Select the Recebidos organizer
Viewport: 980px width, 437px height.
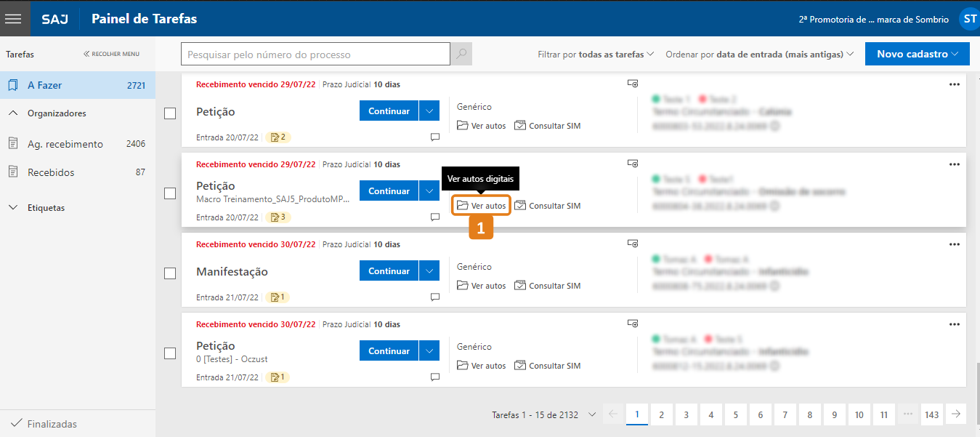[51, 172]
